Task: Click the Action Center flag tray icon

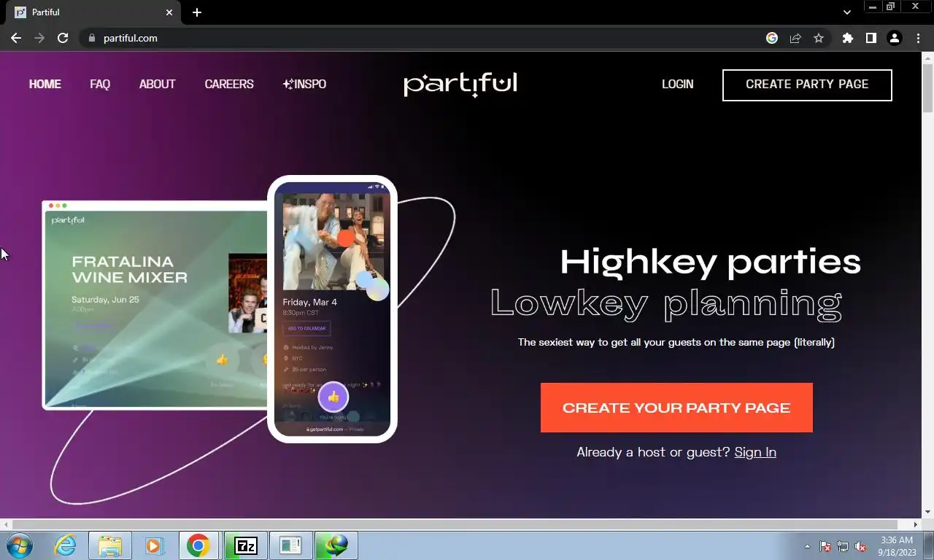Action: pos(825,546)
